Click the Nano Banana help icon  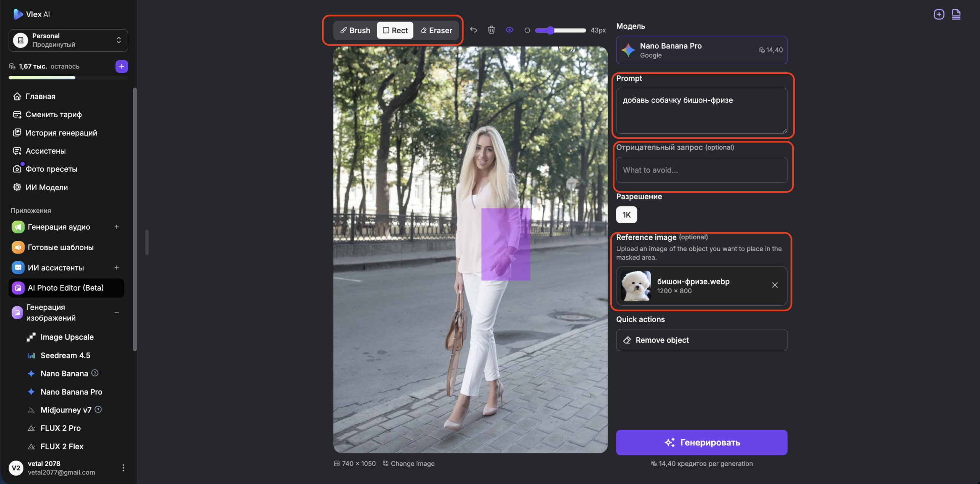[x=95, y=373]
